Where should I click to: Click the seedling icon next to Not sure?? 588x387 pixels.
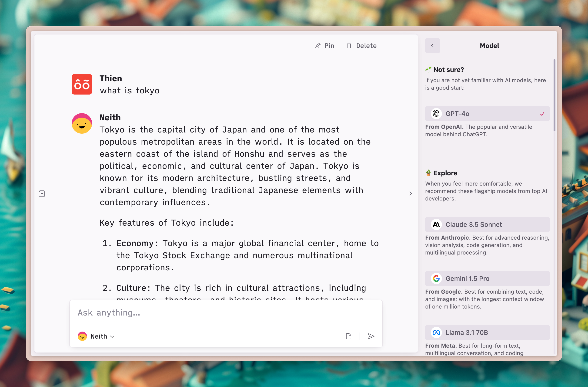coord(428,70)
